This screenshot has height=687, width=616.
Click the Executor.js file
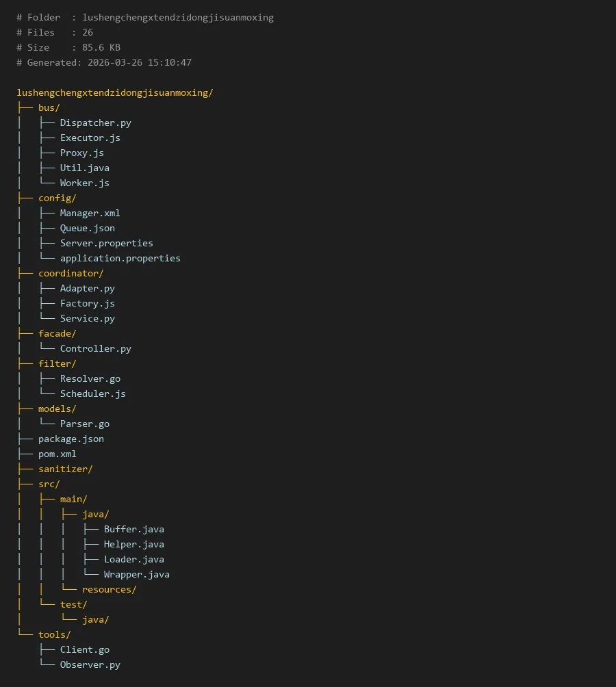(90, 138)
